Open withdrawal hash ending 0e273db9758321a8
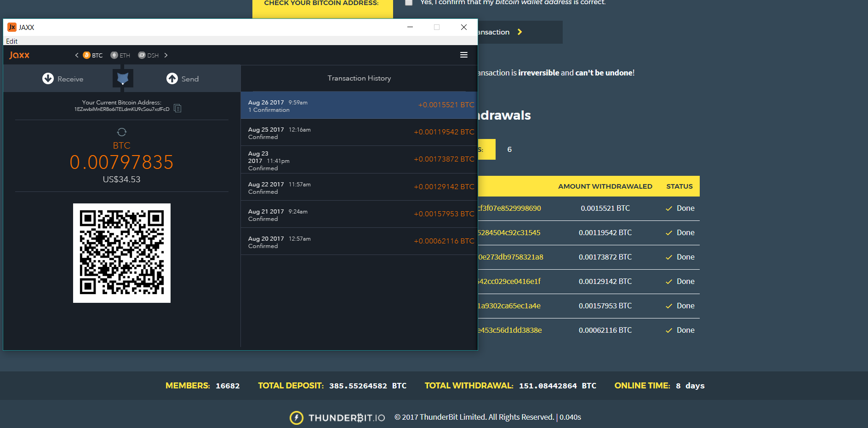Screen dimensions: 868x428 tap(511, 257)
